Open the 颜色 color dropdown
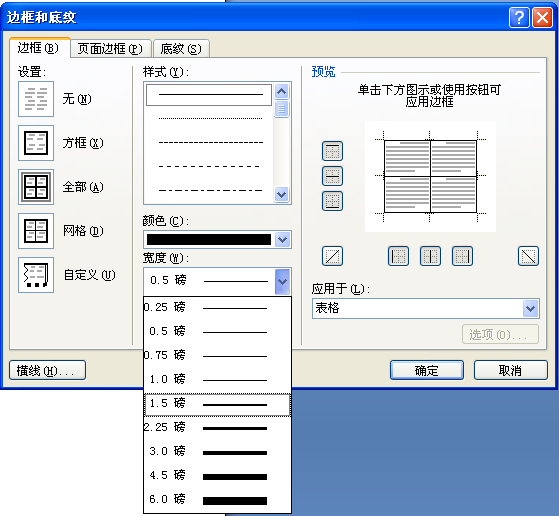The image size is (559, 516). coord(283,240)
